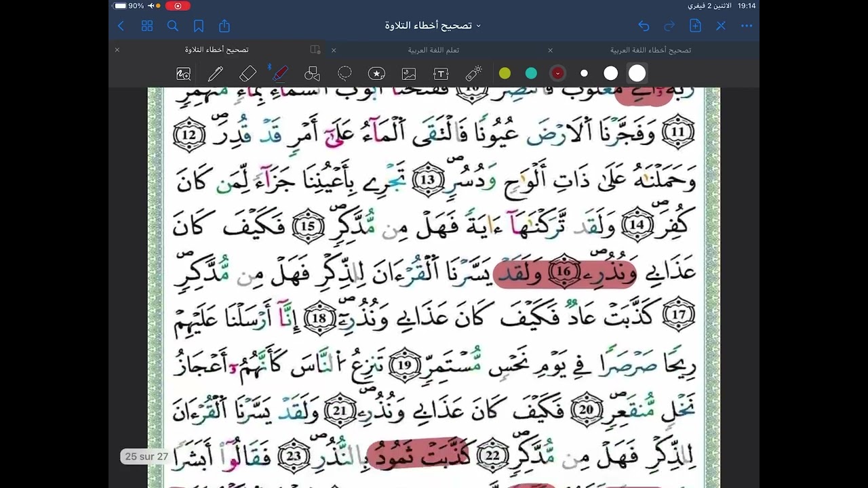Select the Text box tool
Image resolution: width=868 pixels, height=488 pixels.
click(x=441, y=74)
